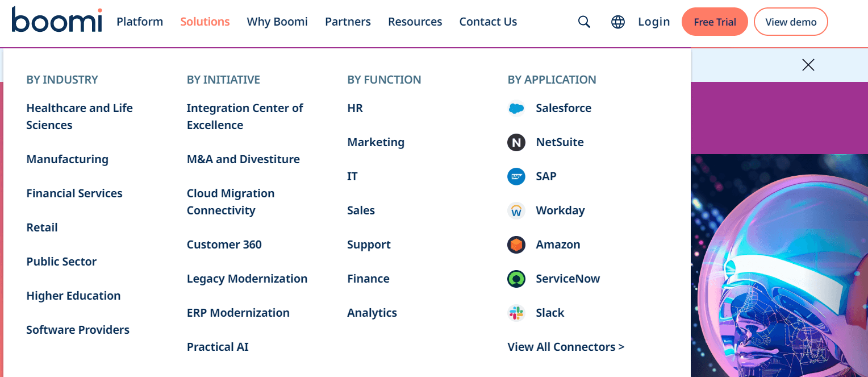The image size is (868, 377).
Task: Open Legacy Modernization link
Action: (x=247, y=279)
